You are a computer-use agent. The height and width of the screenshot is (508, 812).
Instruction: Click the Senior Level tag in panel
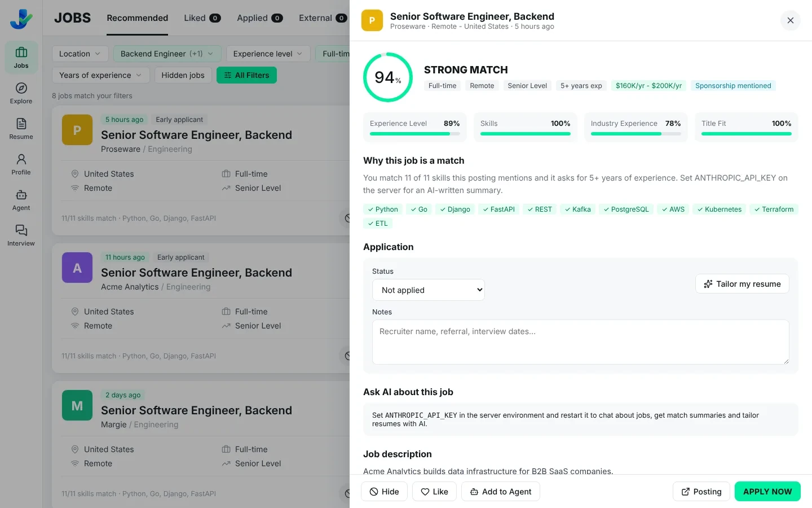point(527,86)
